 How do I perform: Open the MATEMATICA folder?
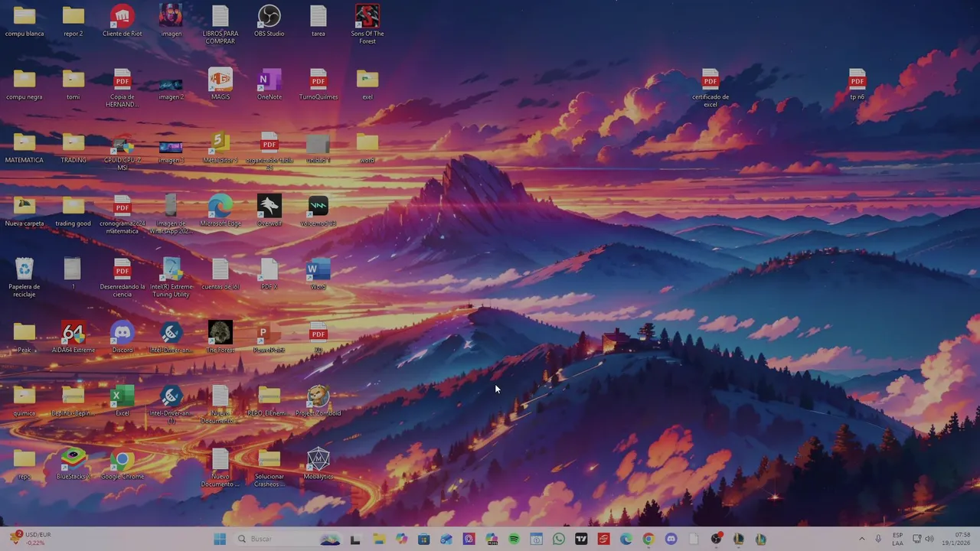pos(24,148)
